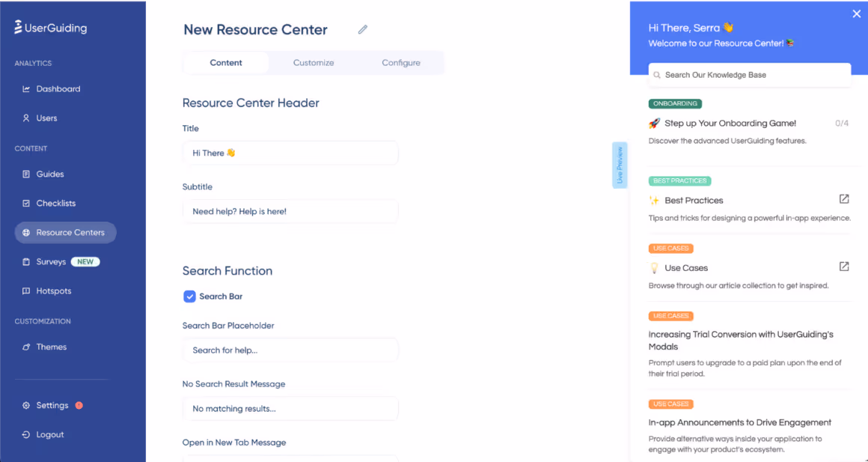
Task: Click the red Settings notification badge
Action: (79, 405)
